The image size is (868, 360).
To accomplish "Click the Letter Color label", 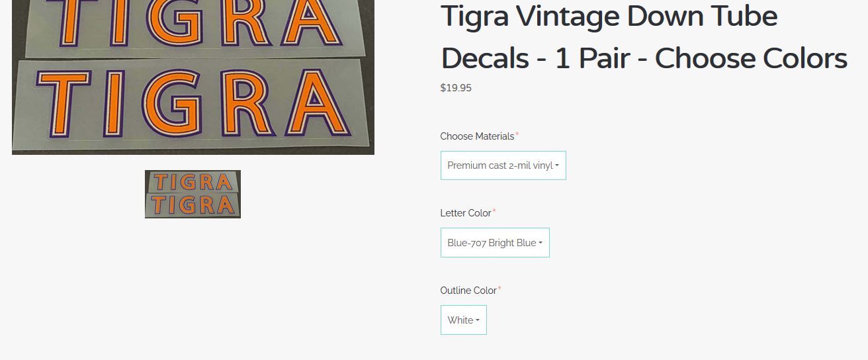I will 466,213.
